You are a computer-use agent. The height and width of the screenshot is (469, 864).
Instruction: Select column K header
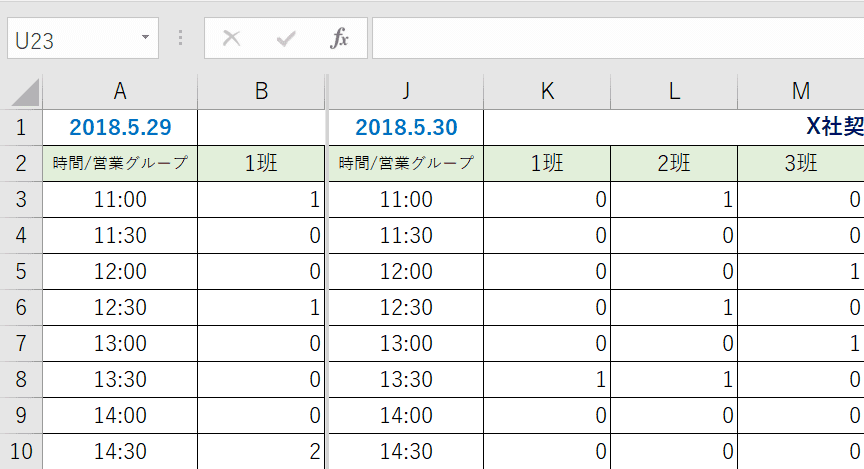coord(547,91)
